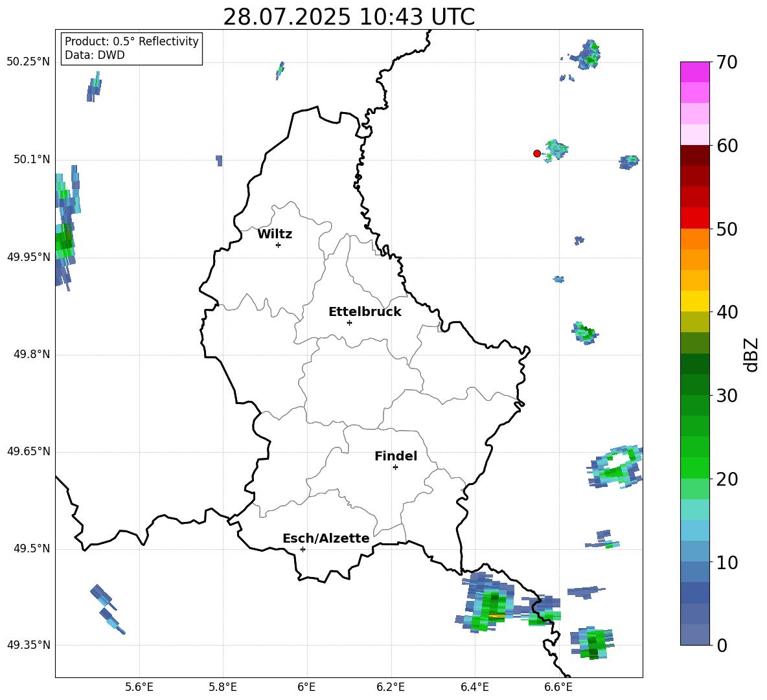The height and width of the screenshot is (700, 767).
Task: Click the 20 tick on the colorbar
Action: 727,479
